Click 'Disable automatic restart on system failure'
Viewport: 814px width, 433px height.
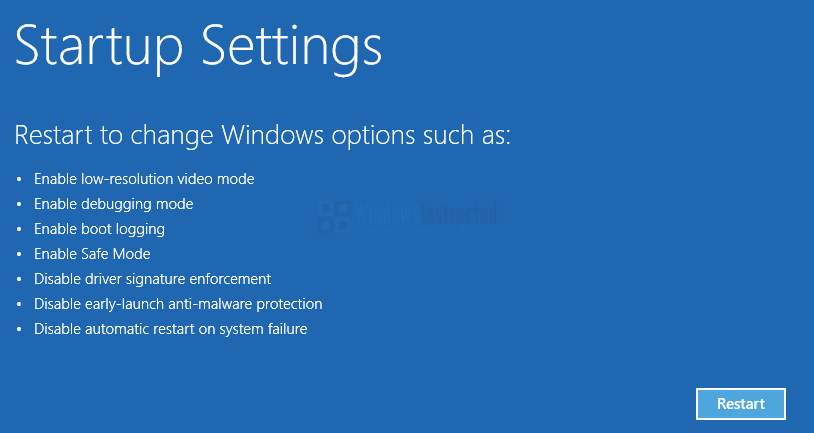coord(171,329)
